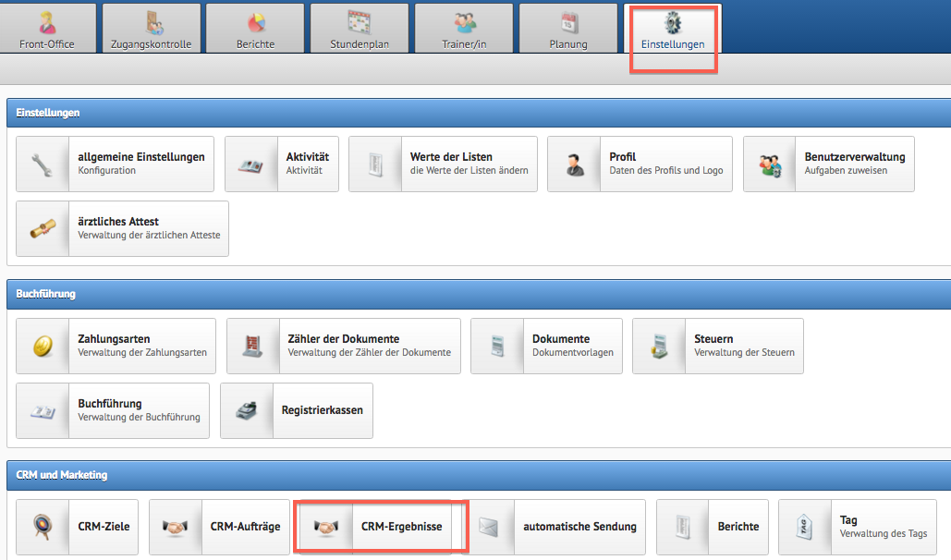Open Werte der Listen label
The image size is (951, 560).
click(469, 164)
